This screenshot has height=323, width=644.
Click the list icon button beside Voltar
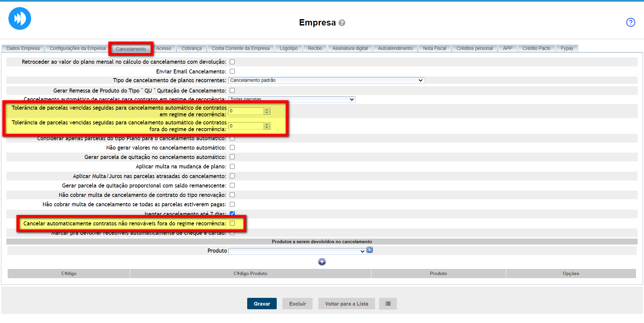tap(388, 304)
